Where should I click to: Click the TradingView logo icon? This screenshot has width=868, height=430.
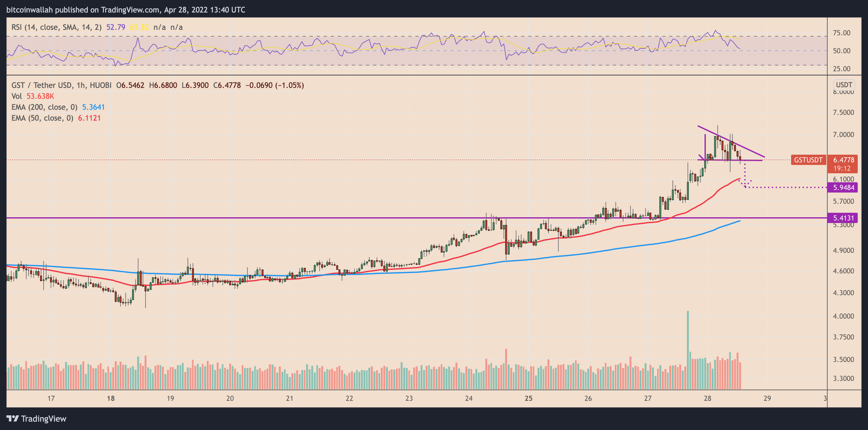[13, 418]
